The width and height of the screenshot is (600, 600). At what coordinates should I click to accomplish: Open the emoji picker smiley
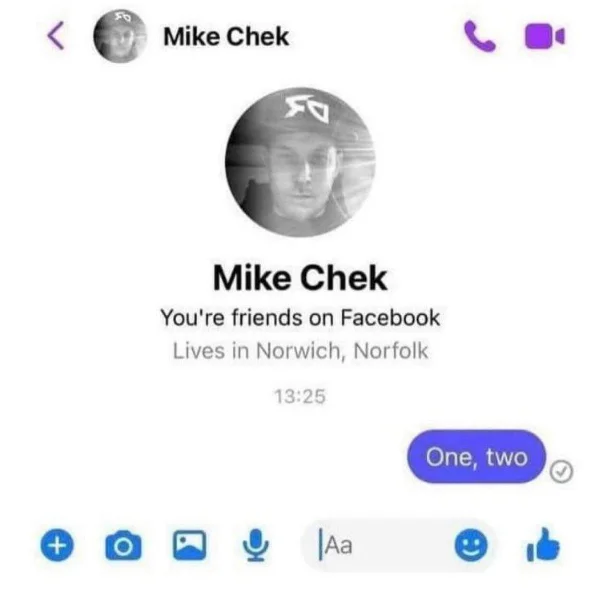pos(471,545)
